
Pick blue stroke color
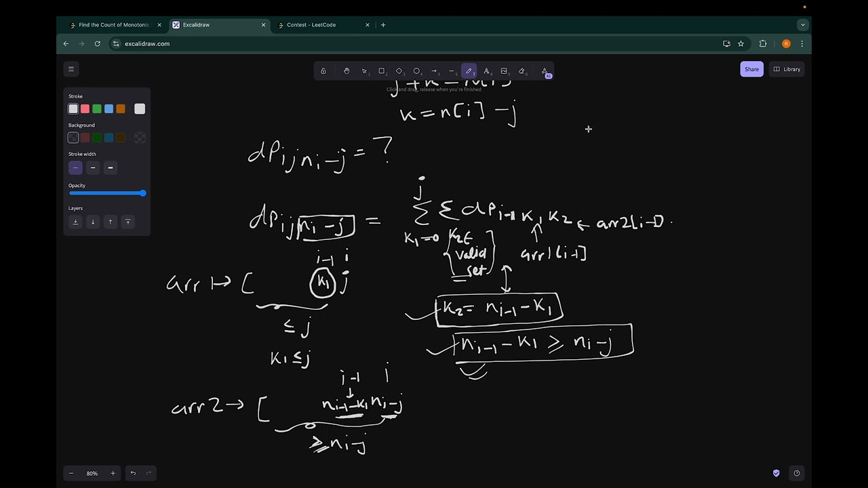tap(108, 109)
